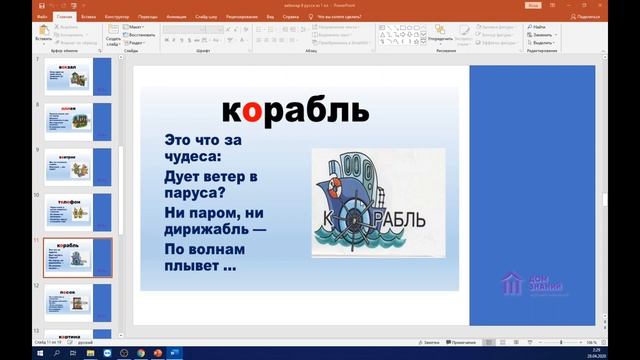Image resolution: width=640 pixels, height=360 pixels.
Task: Open the font name combo box
Action: coord(184,29)
